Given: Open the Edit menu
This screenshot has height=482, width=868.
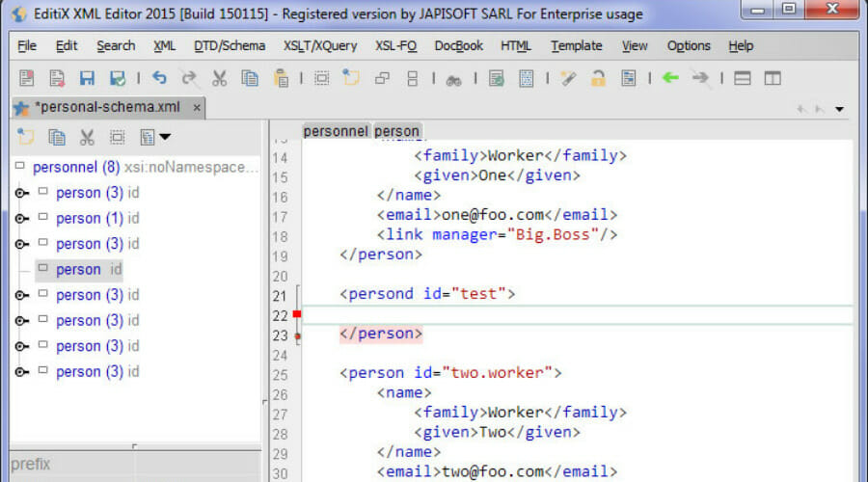Looking at the screenshot, I should 67,46.
